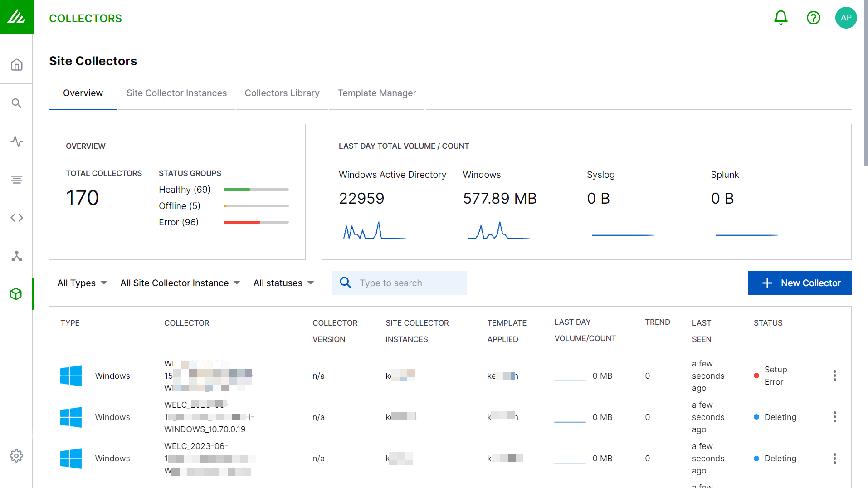The width and height of the screenshot is (868, 488).
Task: Click the magnifier icon in search box
Action: [346, 283]
